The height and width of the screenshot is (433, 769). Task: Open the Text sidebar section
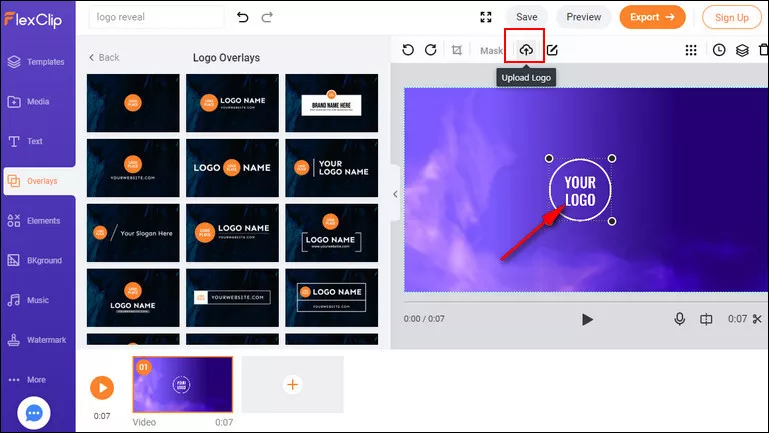click(26, 141)
